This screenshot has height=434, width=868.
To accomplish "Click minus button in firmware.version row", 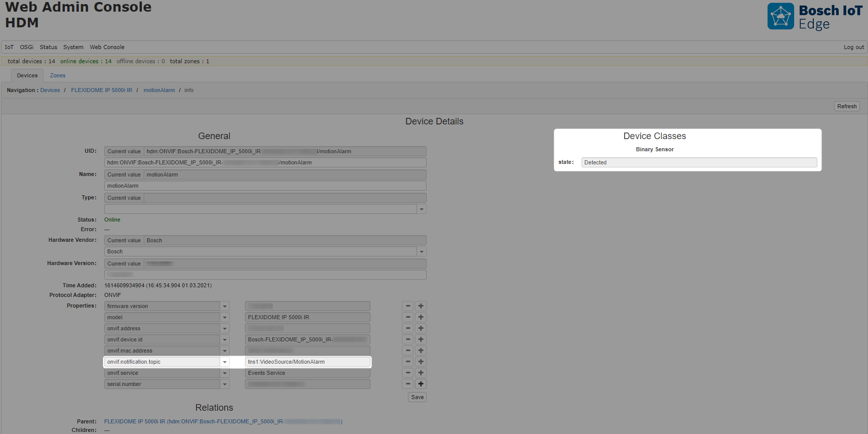I will pos(408,306).
